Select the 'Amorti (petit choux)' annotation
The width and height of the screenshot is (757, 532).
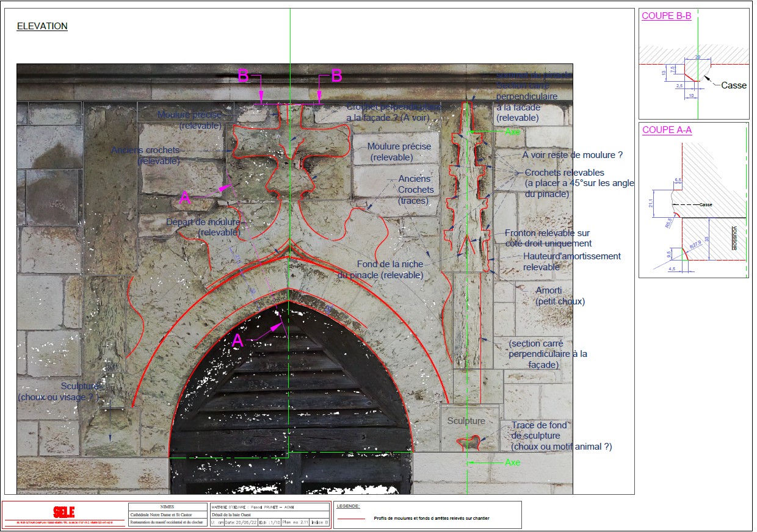tap(560, 296)
